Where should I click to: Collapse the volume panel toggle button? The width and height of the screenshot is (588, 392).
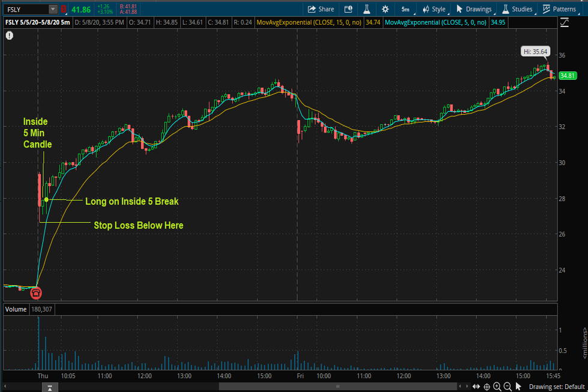51,387
